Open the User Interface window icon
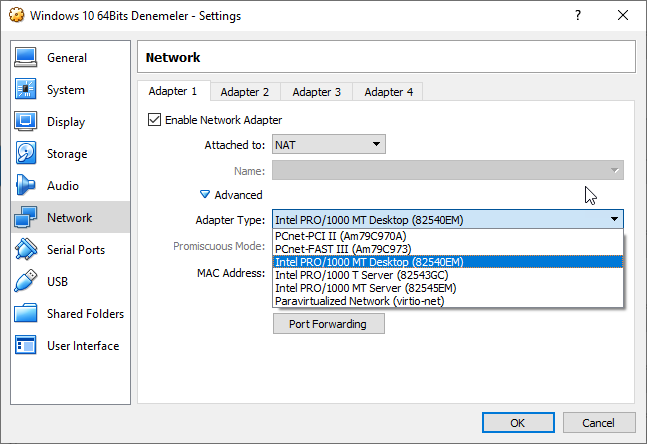647x444 pixels. pos(26,345)
